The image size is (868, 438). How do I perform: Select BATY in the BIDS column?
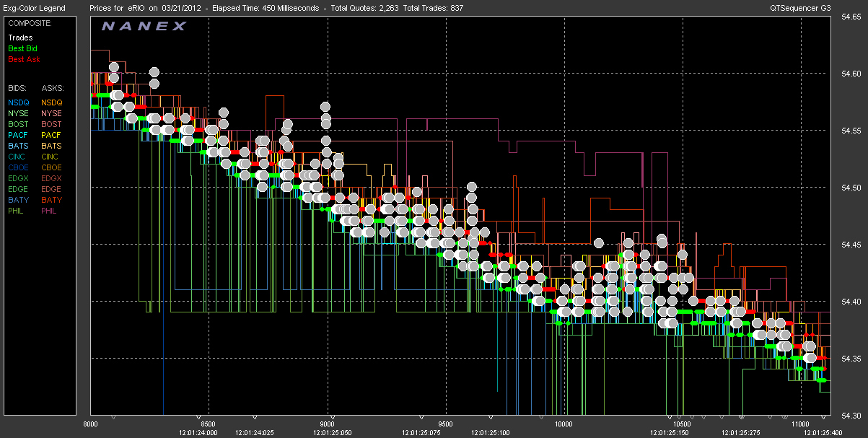(x=19, y=200)
